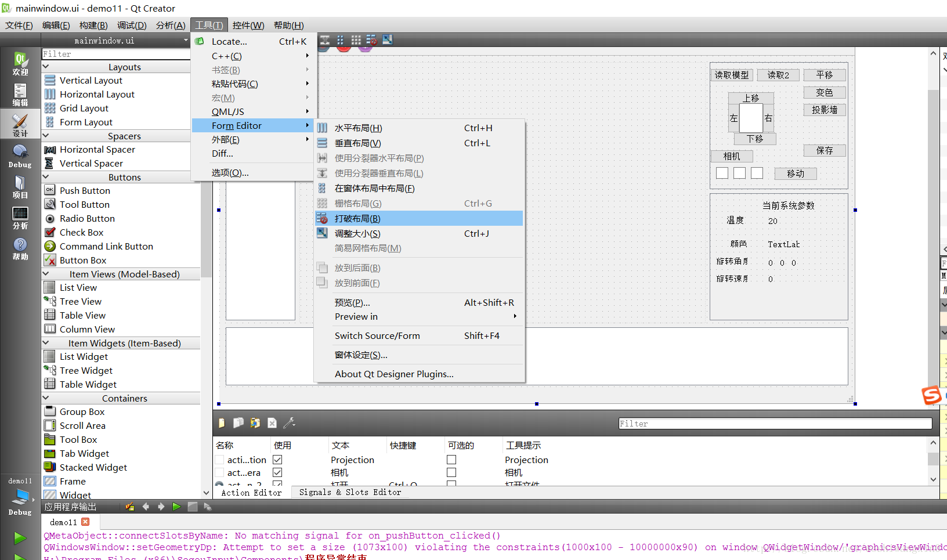Click delete action icon in Action Editor
Image resolution: width=947 pixels, height=560 pixels.
pyautogui.click(x=272, y=423)
